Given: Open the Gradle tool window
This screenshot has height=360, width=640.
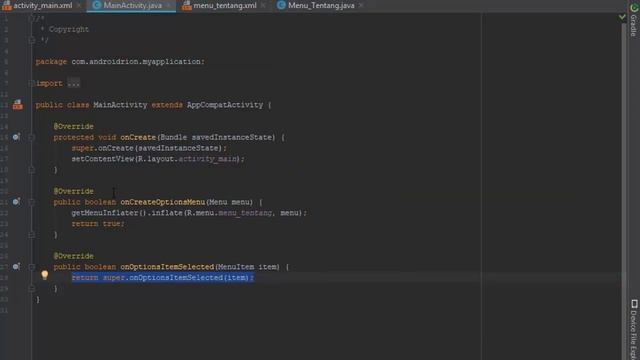Looking at the screenshot, I should (x=633, y=19).
